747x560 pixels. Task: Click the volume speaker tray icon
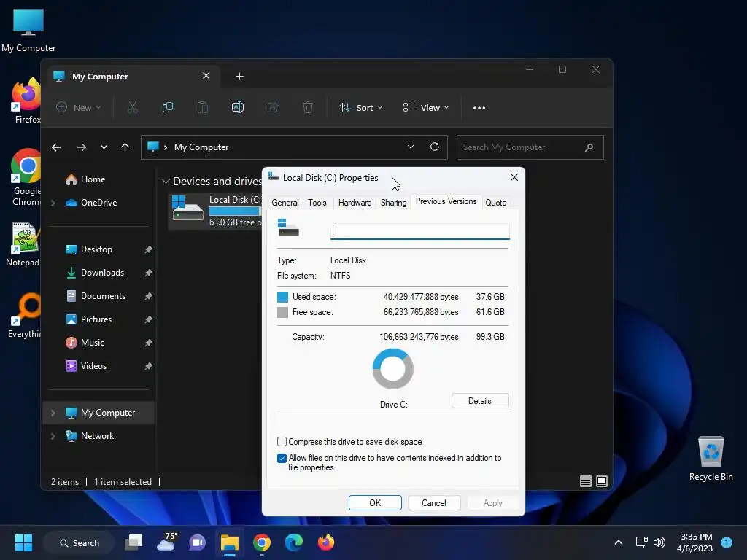659,542
